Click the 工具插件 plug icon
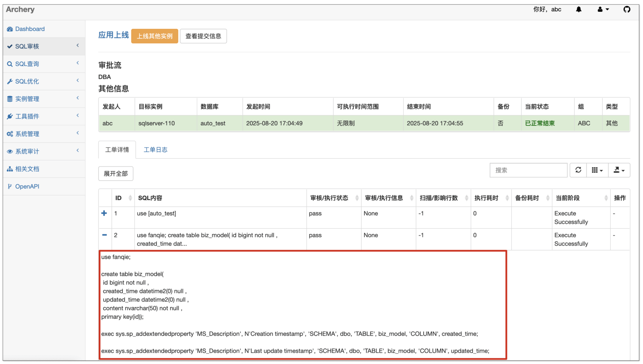This screenshot has height=364, width=643. pos(10,116)
